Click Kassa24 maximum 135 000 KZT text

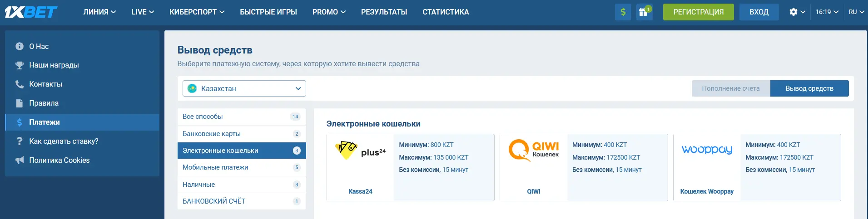[434, 157]
